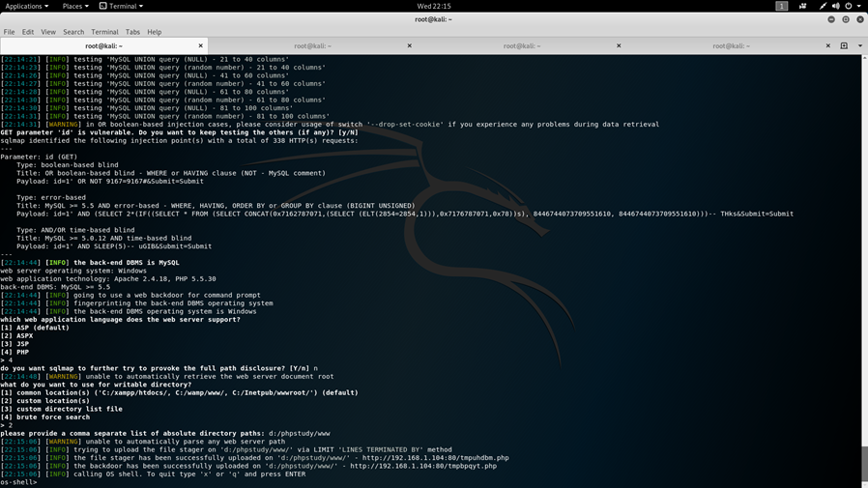Click the root@kali: ~ window title
The height and width of the screenshot is (488, 868).
[433, 19]
